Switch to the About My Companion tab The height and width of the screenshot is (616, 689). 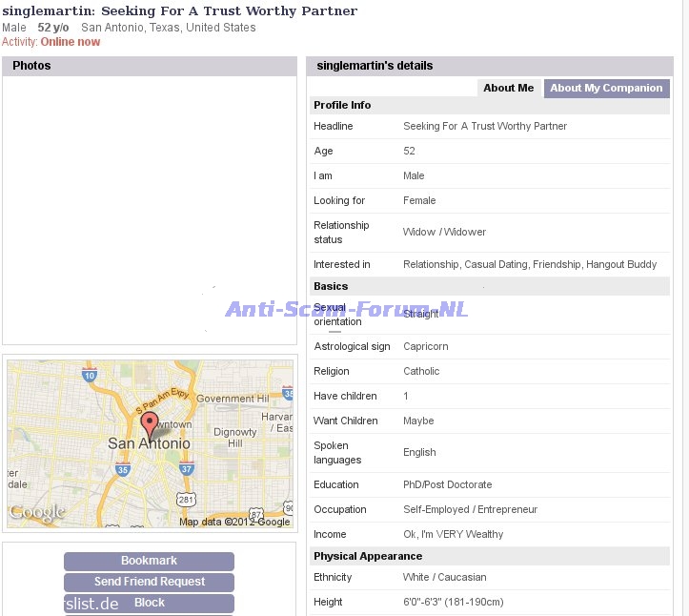tap(606, 88)
